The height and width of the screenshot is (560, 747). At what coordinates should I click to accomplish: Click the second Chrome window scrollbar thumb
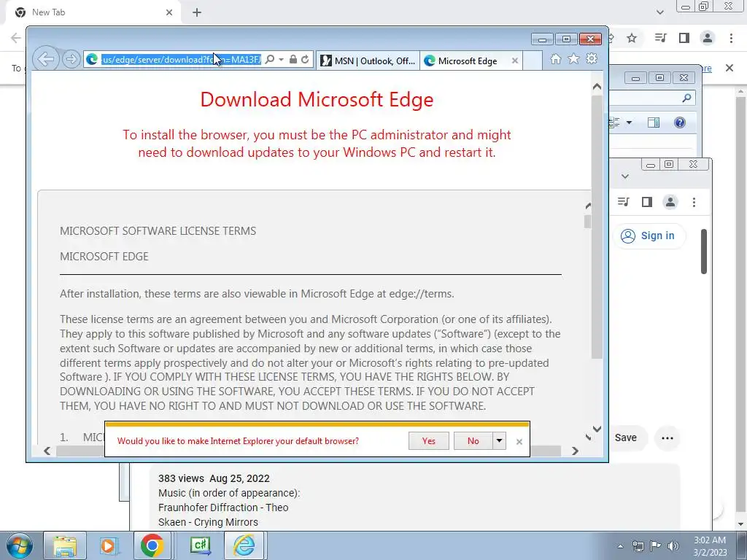click(x=704, y=252)
